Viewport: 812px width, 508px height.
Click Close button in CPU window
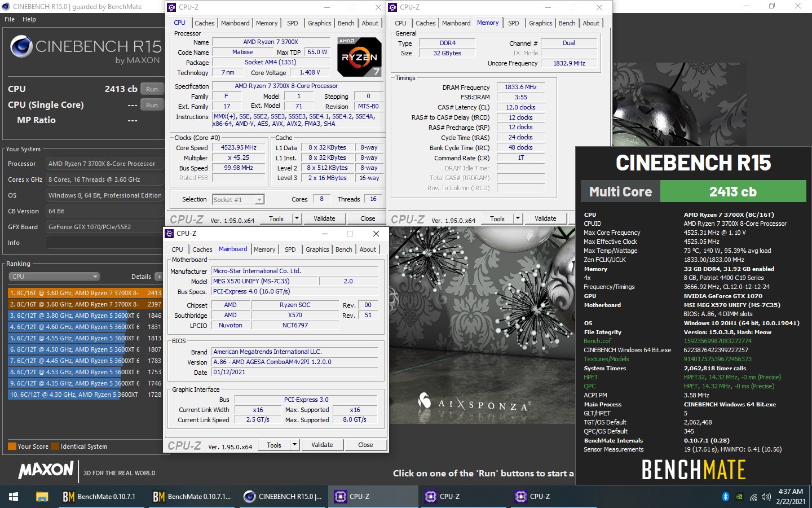[x=368, y=218]
